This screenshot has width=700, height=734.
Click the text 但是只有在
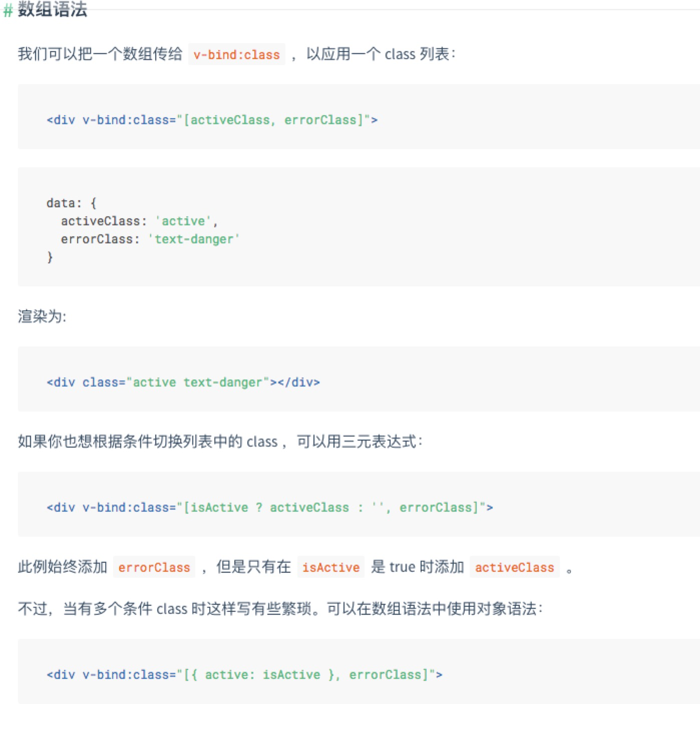click(253, 567)
